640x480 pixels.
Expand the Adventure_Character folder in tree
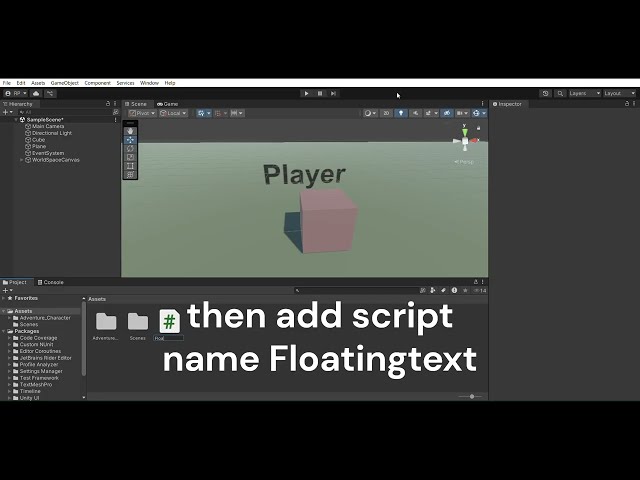tap(9, 318)
